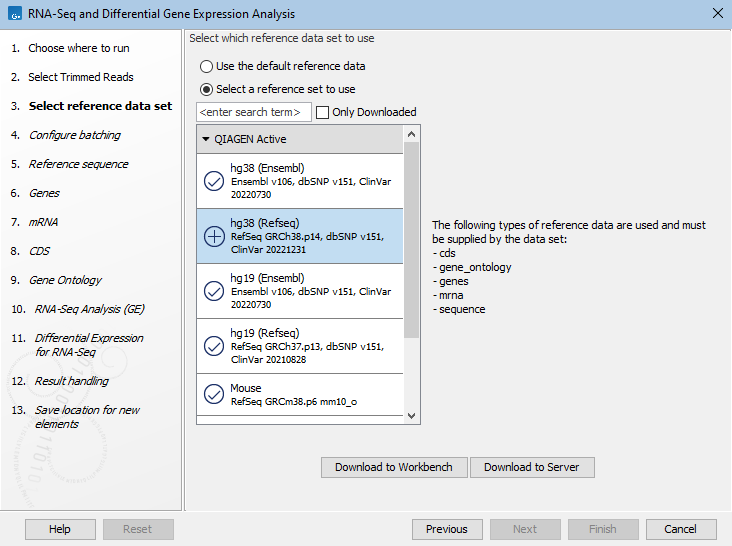The width and height of the screenshot is (732, 546).
Task: Click the reference list scrollbar down arrow
Action: tap(412, 414)
